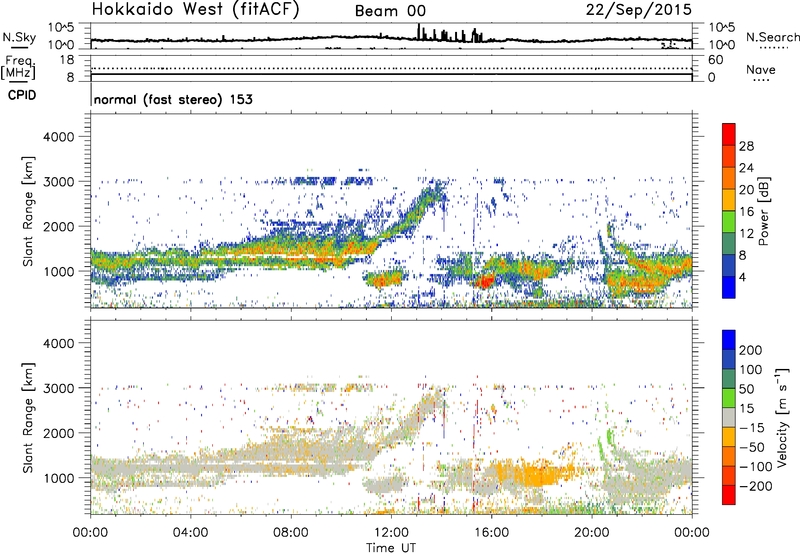Image resolution: width=800 pixels, height=554 pixels.
Task: Select the "−15" value on the velocity colorbar
Action: (x=752, y=427)
